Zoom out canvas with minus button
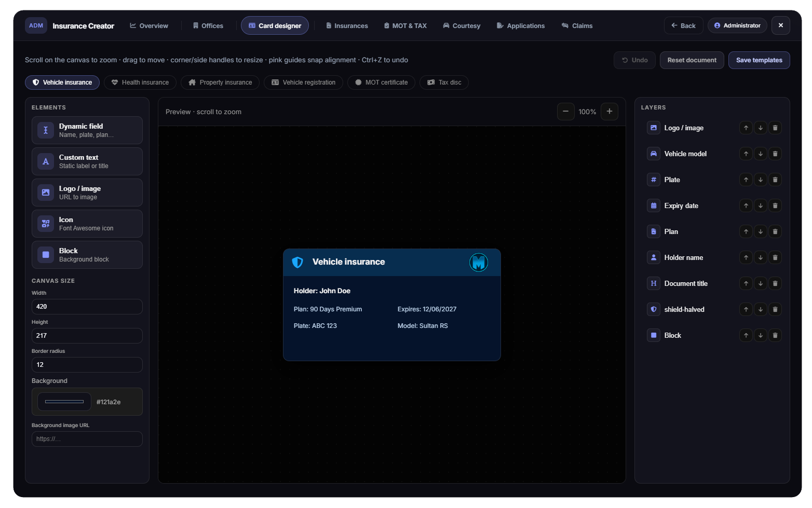The width and height of the screenshot is (812, 508). coord(565,112)
